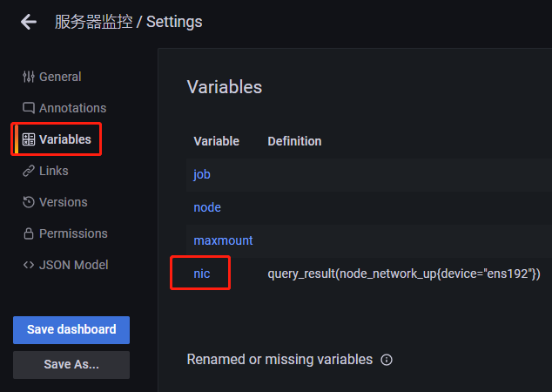Open the job variable
The image size is (552, 392).
click(202, 174)
